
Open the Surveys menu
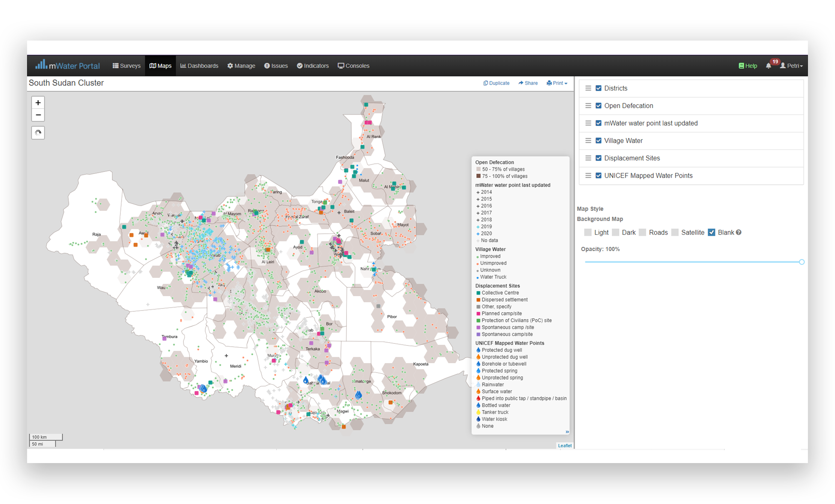click(127, 66)
